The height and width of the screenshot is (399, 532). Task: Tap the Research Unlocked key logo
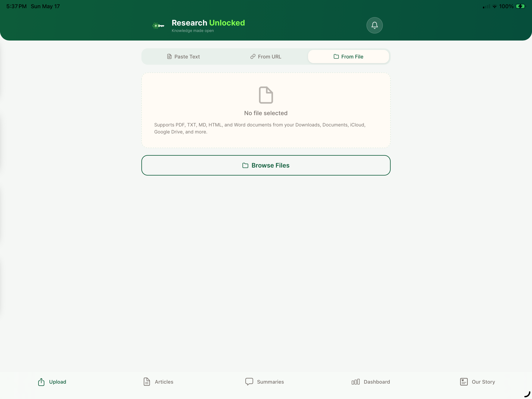coord(158,26)
